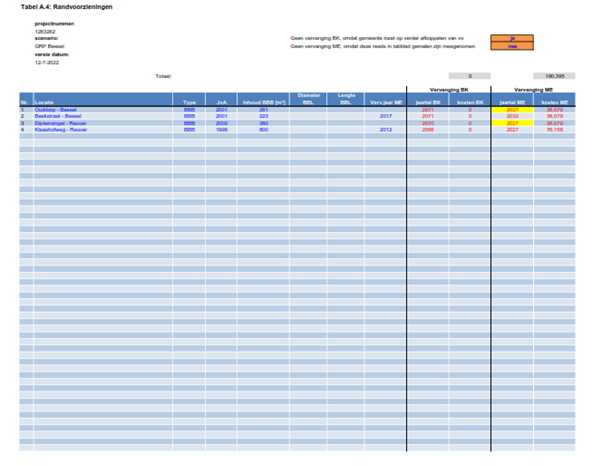The image size is (602, 465).
Task: Click the 'Inhoud BBB [m³]' column header
Action: (x=263, y=102)
